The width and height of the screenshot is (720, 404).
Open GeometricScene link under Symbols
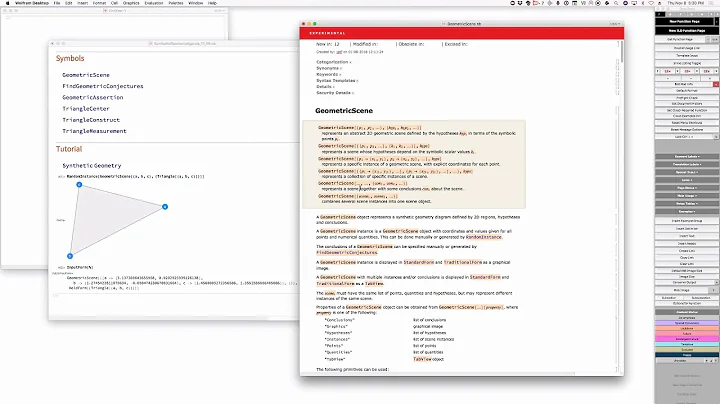[x=86, y=75]
